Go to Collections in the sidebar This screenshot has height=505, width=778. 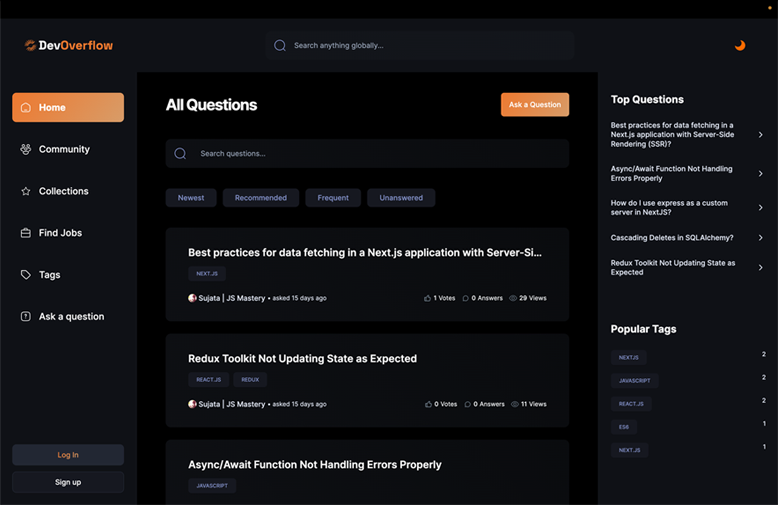64,191
